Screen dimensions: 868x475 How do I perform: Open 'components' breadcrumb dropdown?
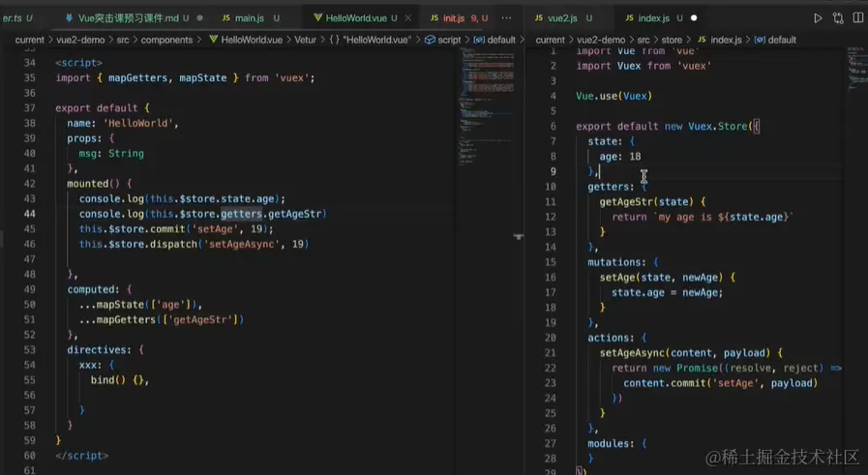click(x=166, y=40)
